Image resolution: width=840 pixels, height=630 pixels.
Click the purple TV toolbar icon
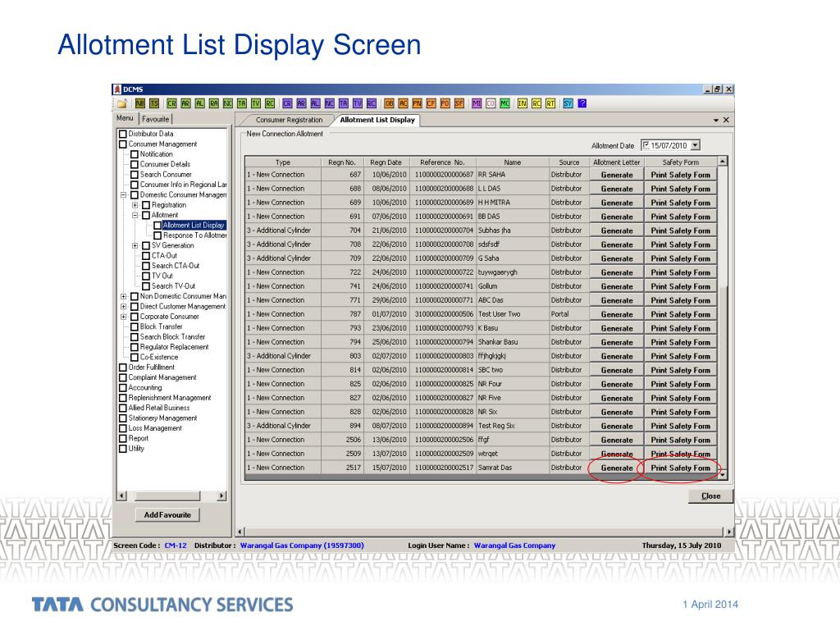coord(358,103)
